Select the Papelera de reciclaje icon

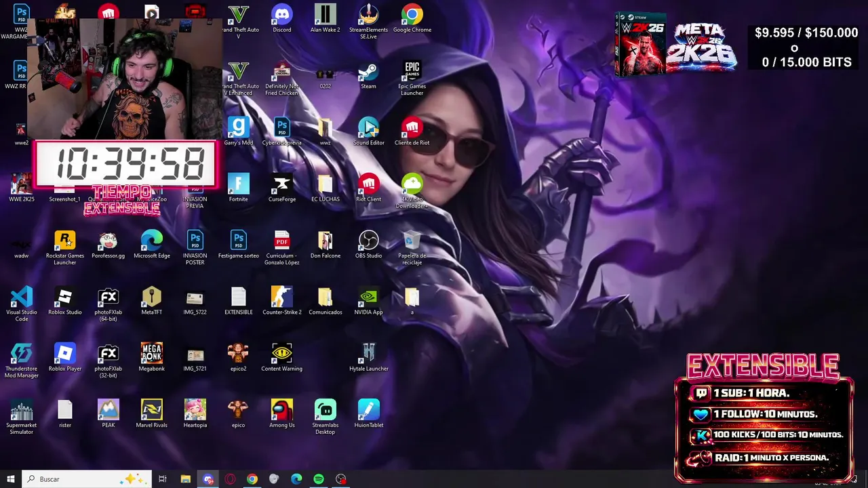click(x=412, y=247)
